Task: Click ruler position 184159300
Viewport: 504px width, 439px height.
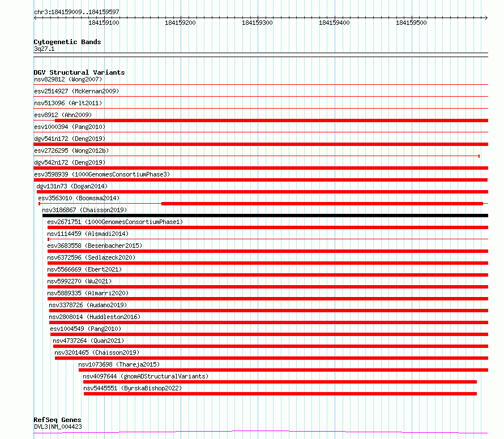Action: click(257, 23)
